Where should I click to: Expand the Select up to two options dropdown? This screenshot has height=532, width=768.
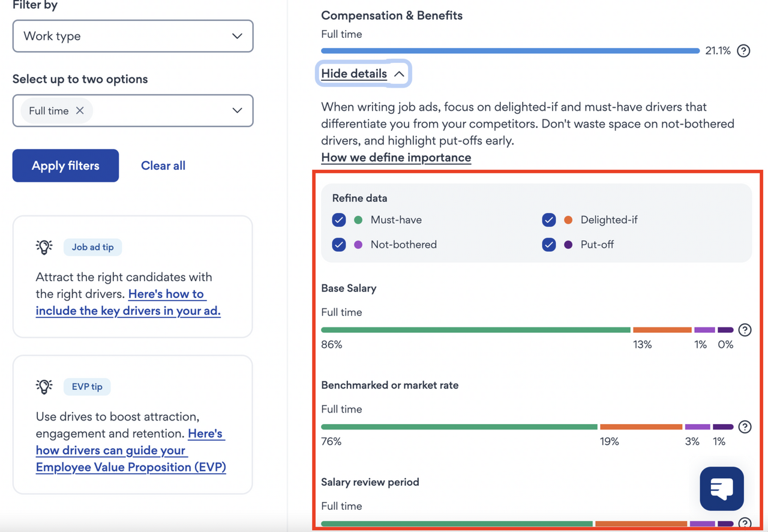[x=237, y=111]
